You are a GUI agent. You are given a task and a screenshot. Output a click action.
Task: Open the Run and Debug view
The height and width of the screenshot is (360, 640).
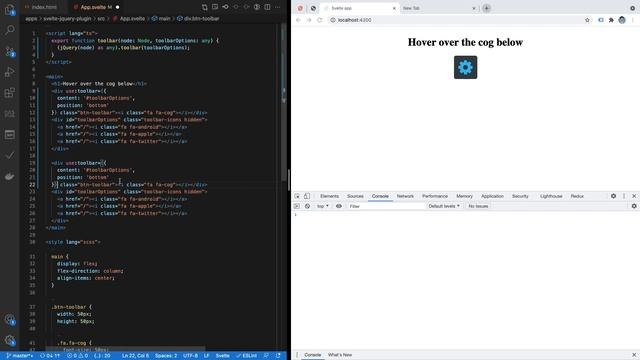9,72
